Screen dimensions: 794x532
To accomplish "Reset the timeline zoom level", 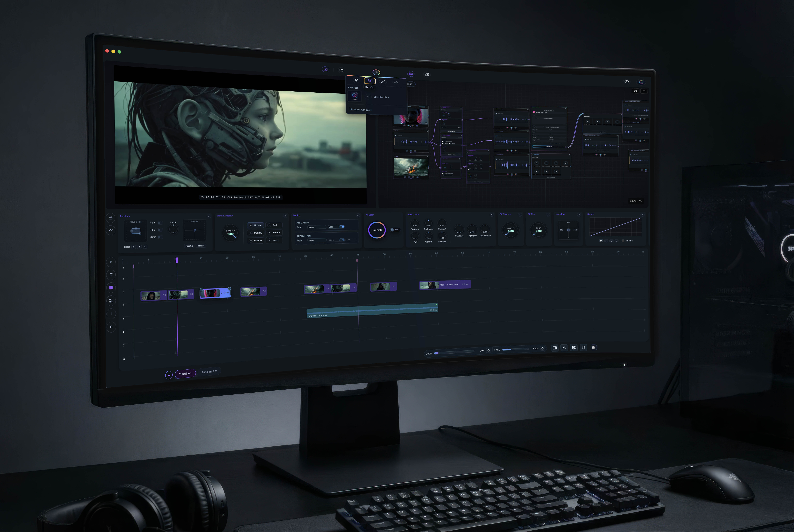I will pos(488,350).
